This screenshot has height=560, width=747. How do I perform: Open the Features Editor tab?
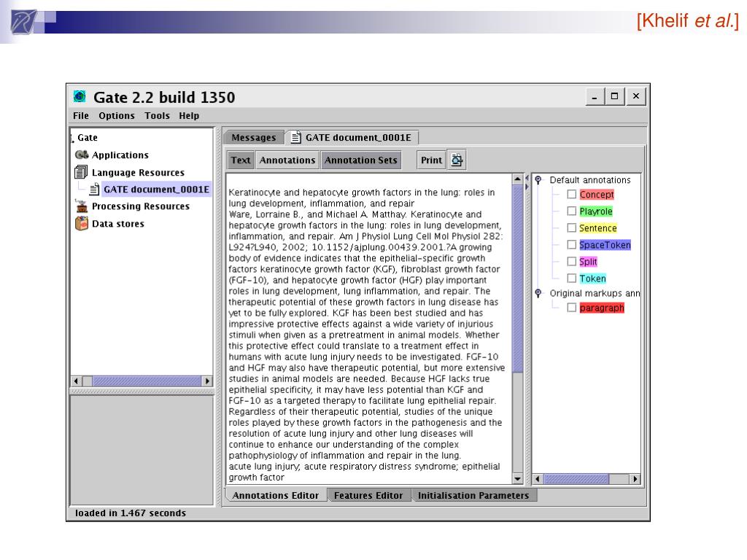point(368,495)
